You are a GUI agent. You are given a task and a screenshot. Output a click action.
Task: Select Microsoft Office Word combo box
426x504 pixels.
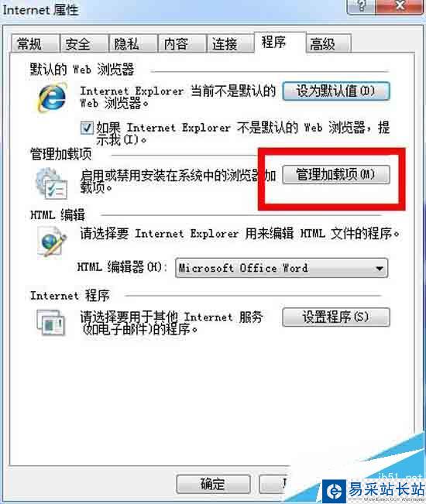coord(282,268)
